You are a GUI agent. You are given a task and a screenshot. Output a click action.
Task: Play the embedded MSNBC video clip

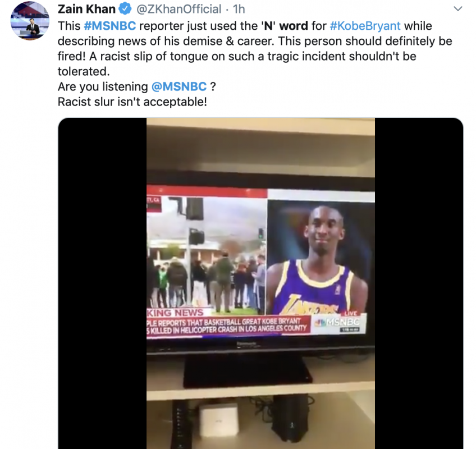tap(260, 283)
